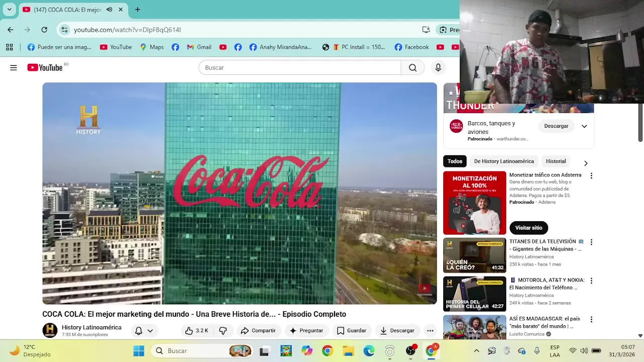Image resolution: width=644 pixels, height=362 pixels.
Task: Like the video with thumbs-up 3.2 K
Action: point(196,330)
